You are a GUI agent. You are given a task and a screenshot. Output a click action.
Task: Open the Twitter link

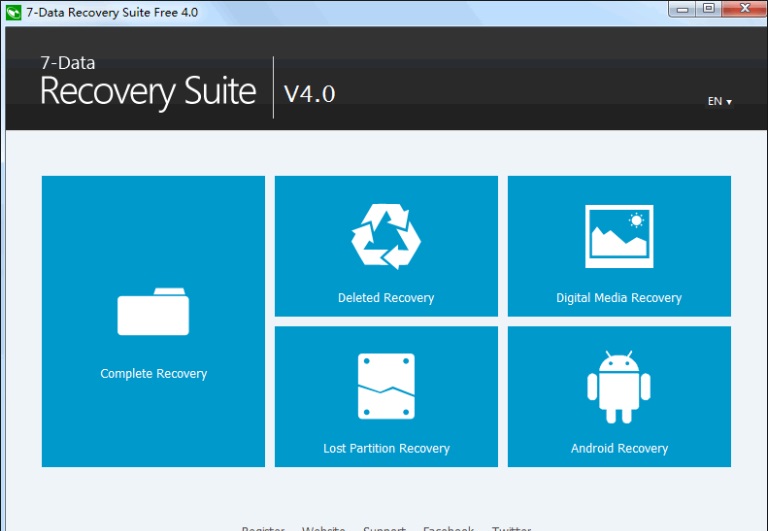pyautogui.click(x=511, y=528)
